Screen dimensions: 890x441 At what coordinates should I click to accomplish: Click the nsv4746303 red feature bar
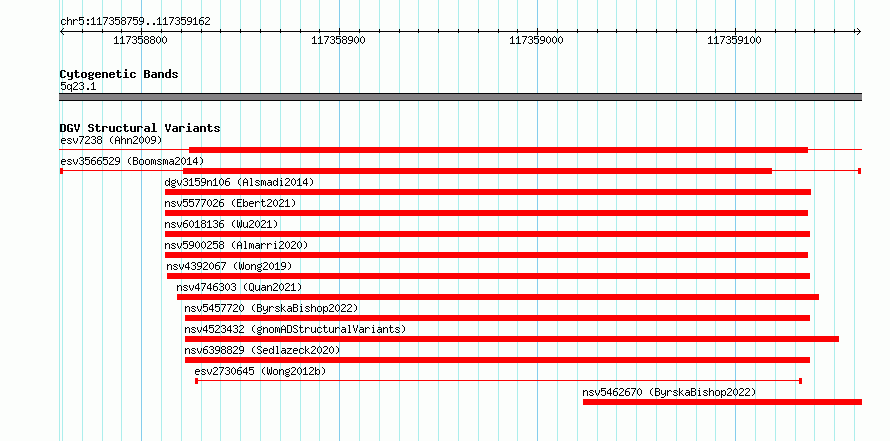click(498, 297)
